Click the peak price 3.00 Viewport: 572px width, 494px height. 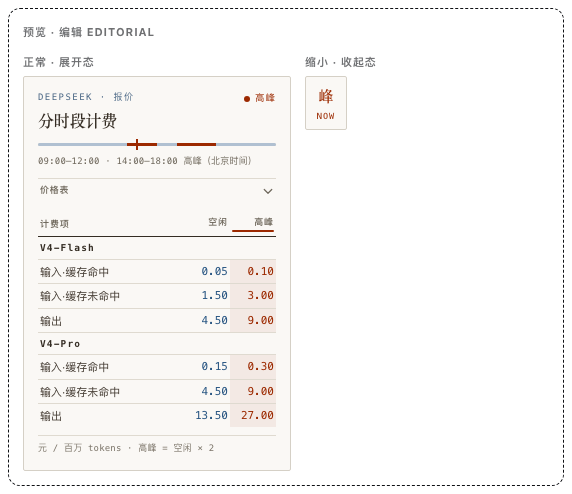[260, 295]
